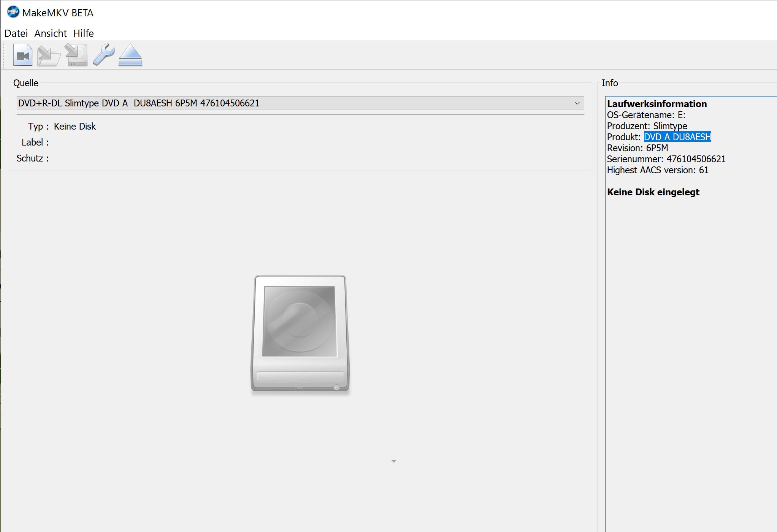
Task: Click the Laufwerksinformation heading
Action: coord(656,104)
